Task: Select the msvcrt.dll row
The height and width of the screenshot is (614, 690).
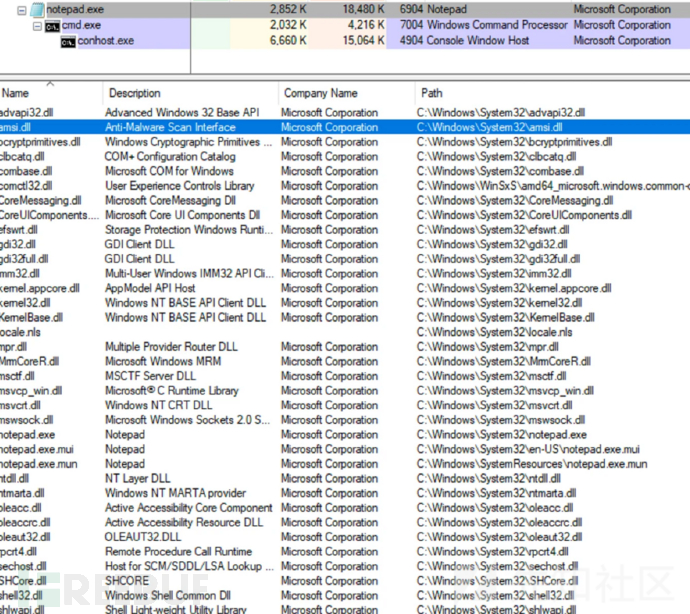Action: coord(345,405)
